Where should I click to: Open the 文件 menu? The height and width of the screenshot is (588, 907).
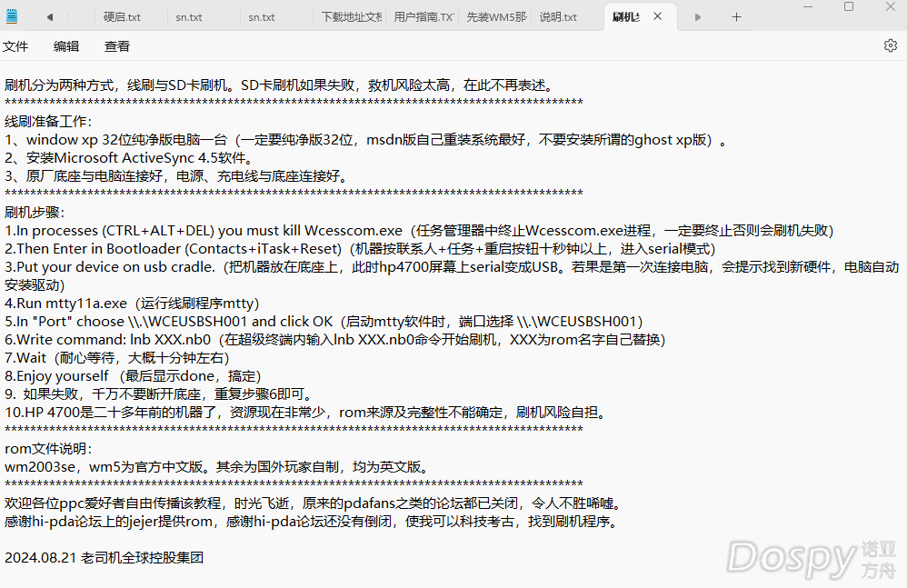(x=15, y=46)
